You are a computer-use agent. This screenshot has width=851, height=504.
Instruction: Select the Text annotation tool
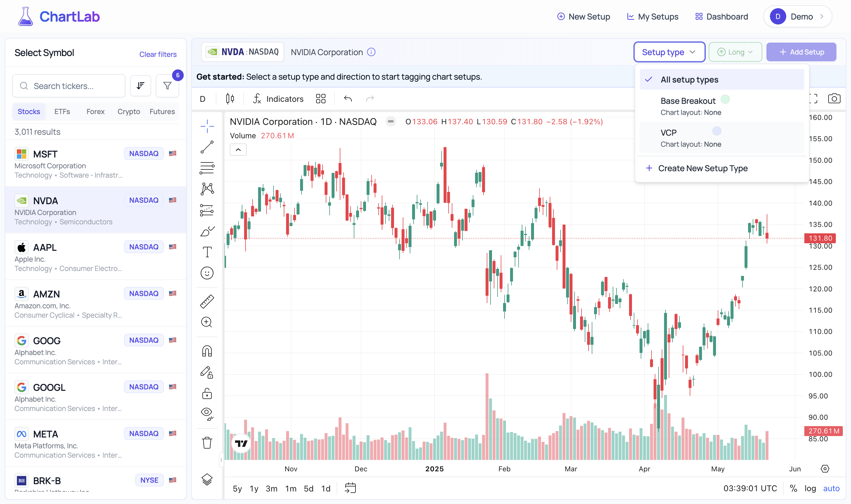click(x=207, y=252)
